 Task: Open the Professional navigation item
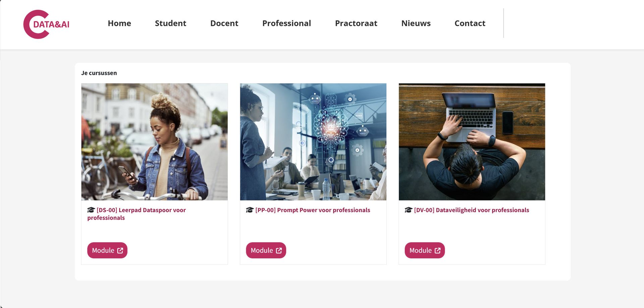[x=286, y=23]
